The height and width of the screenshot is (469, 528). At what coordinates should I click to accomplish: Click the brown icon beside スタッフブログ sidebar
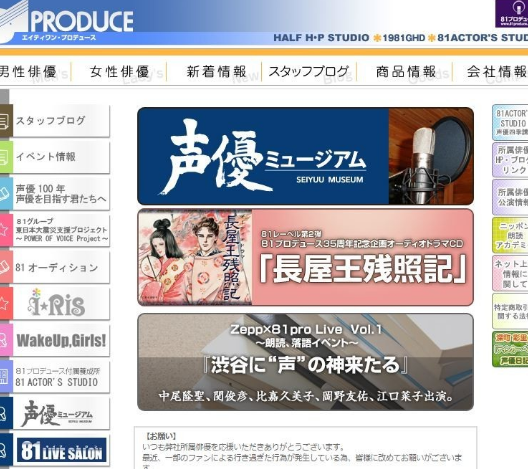click(6, 121)
